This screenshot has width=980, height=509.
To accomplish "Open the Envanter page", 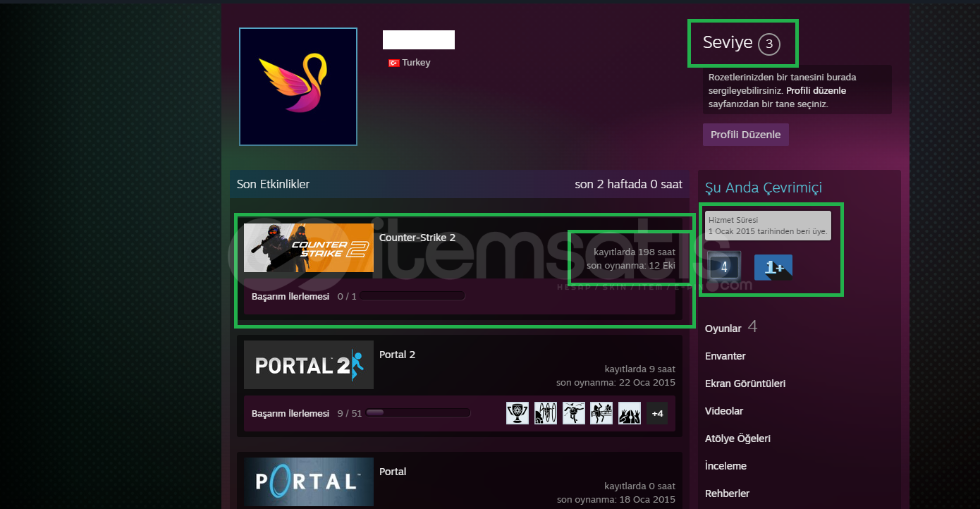I will coord(725,356).
